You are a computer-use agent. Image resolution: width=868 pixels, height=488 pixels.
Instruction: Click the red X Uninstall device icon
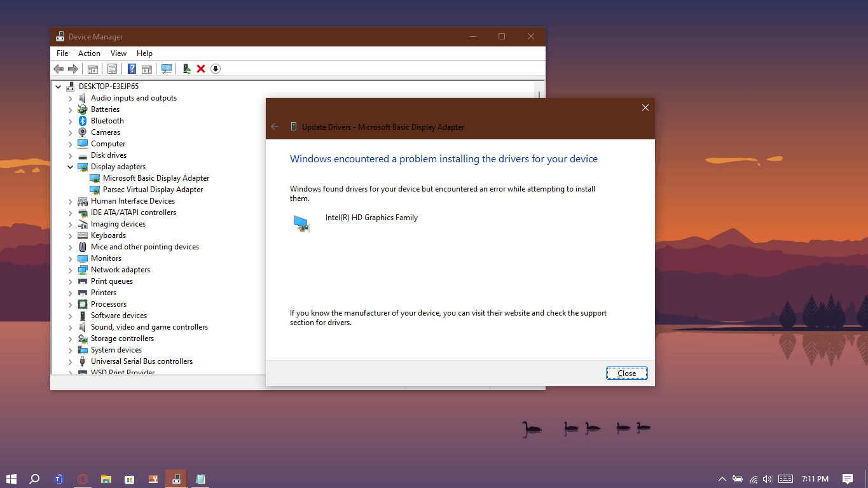click(x=201, y=69)
